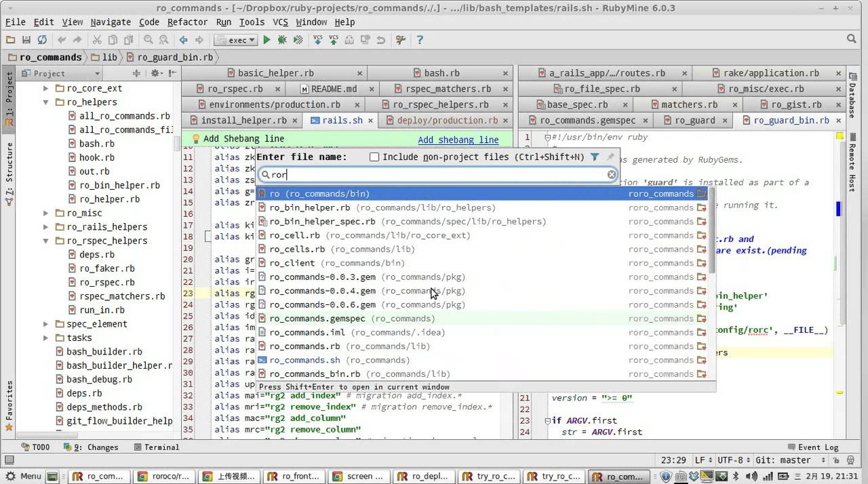Open hook.rb in the Project tree
Viewport: 868px width, 484px height.
96,157
